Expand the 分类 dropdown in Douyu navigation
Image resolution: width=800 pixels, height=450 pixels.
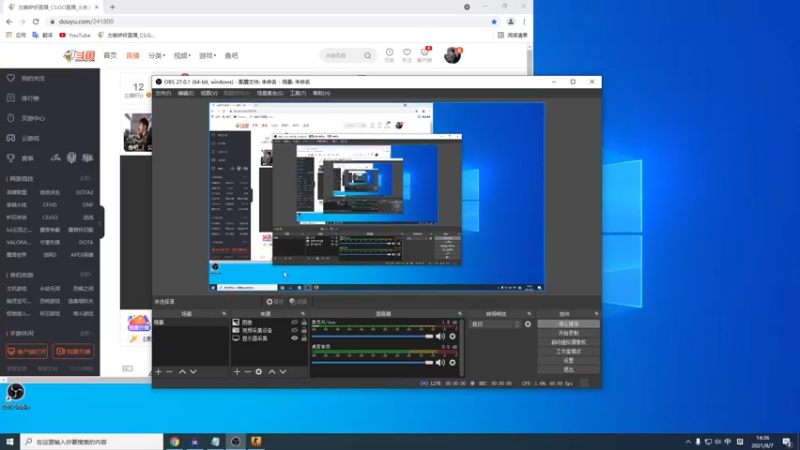(157, 56)
